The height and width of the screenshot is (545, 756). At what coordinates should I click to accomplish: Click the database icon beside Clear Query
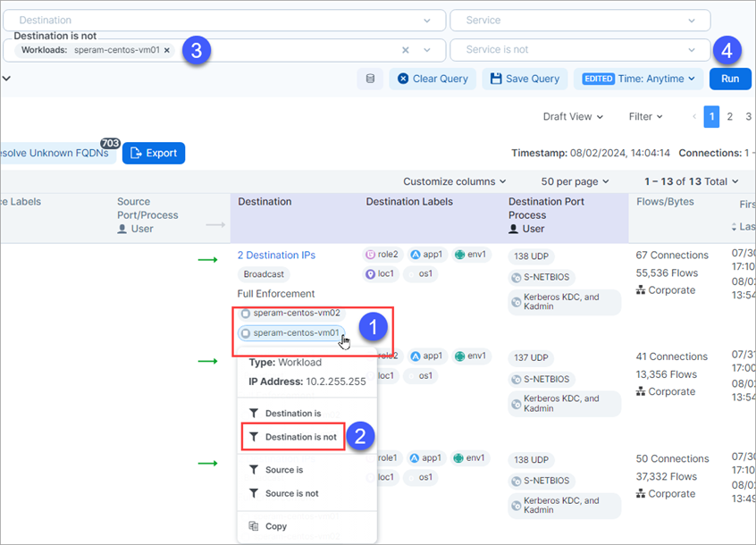[371, 79]
